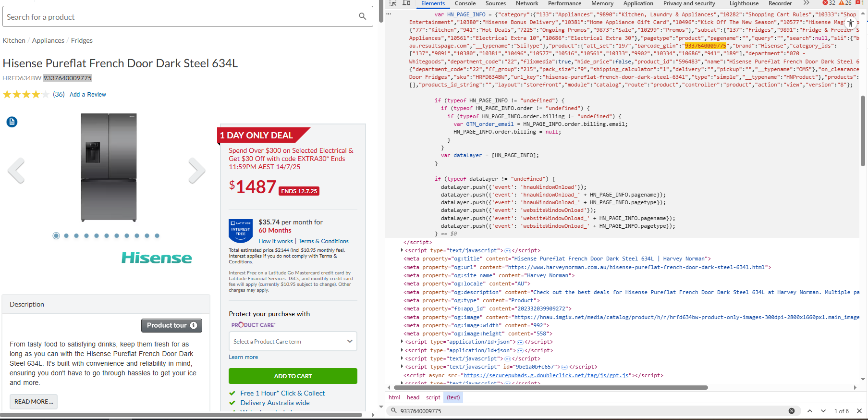The height and width of the screenshot is (420, 868).
Task: Open the Select a Product Care term dropdown
Action: tap(293, 342)
